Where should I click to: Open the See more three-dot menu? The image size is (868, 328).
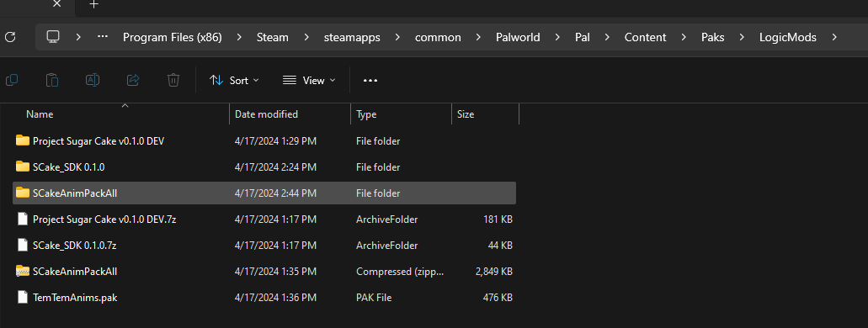pos(370,80)
